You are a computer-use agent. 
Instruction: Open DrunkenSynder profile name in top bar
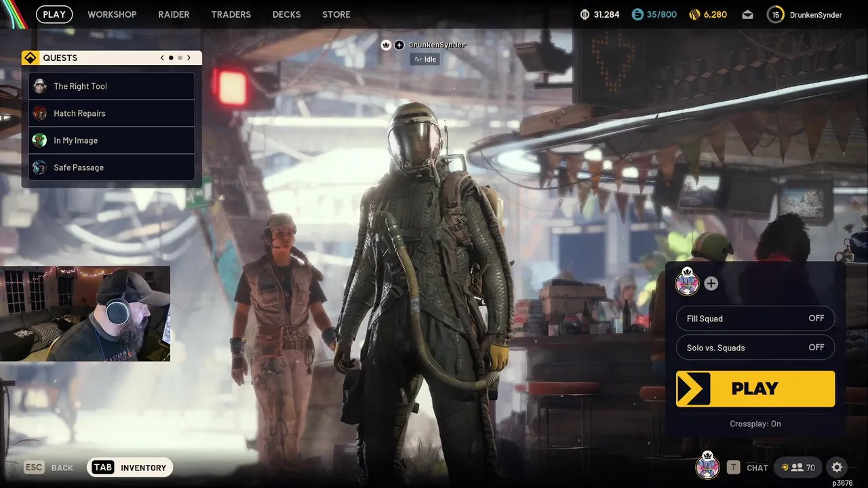(816, 15)
